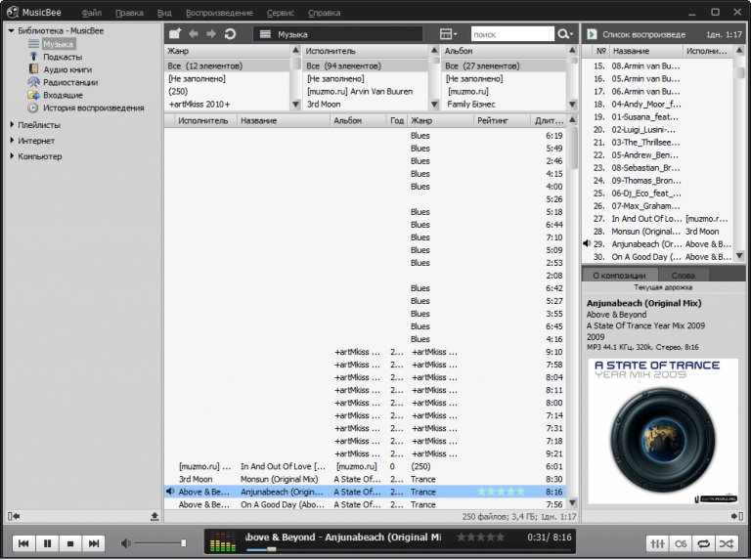751x560 pixels.
Task: Open Аудио книги in the sidebar
Action: (x=67, y=70)
